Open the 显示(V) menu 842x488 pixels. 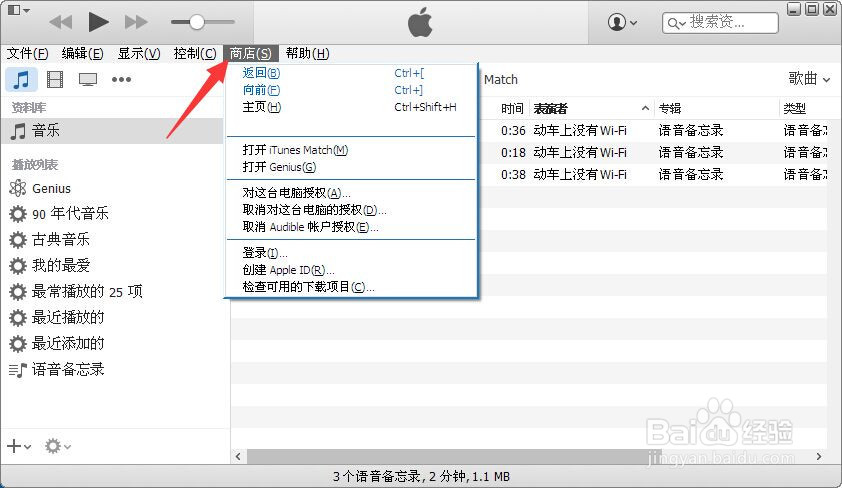[139, 53]
